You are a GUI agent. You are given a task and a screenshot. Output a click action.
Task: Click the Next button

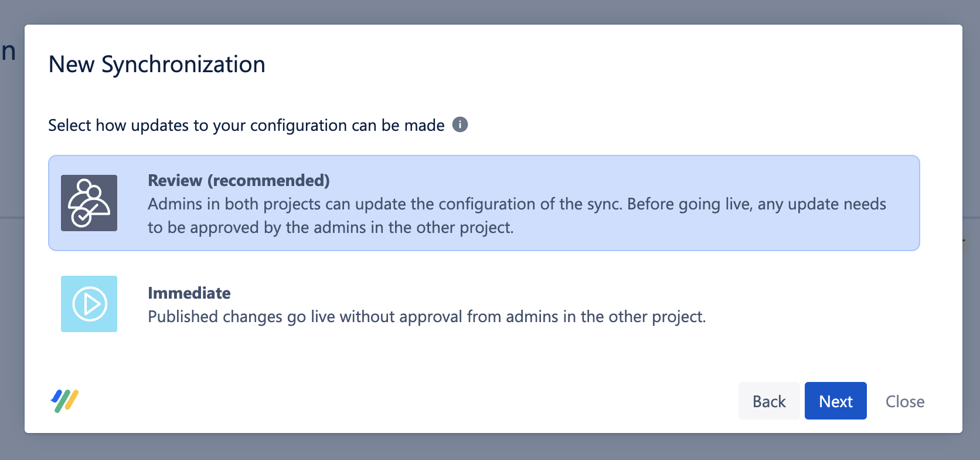(835, 401)
